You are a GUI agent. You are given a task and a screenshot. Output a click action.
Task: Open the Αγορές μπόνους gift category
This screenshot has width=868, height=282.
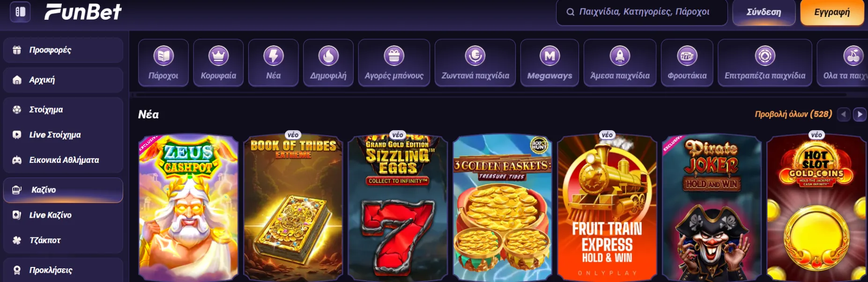click(x=394, y=63)
